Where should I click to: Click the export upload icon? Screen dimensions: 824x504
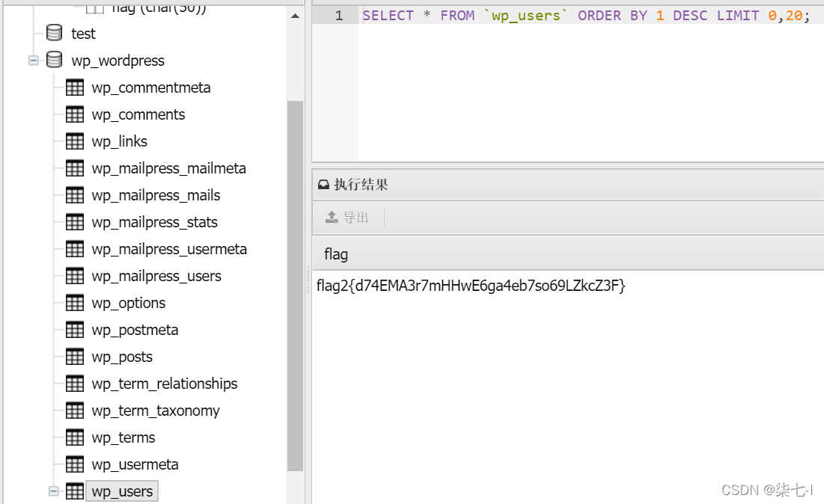332,218
